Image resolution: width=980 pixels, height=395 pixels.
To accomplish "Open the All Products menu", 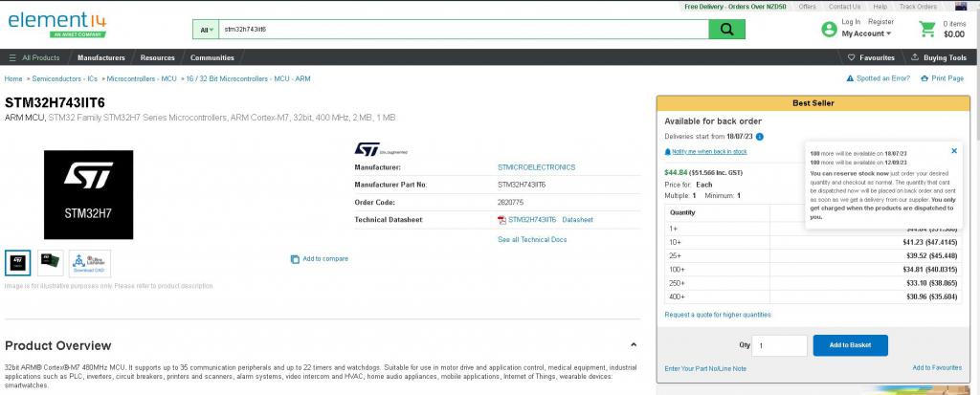I will pos(34,57).
